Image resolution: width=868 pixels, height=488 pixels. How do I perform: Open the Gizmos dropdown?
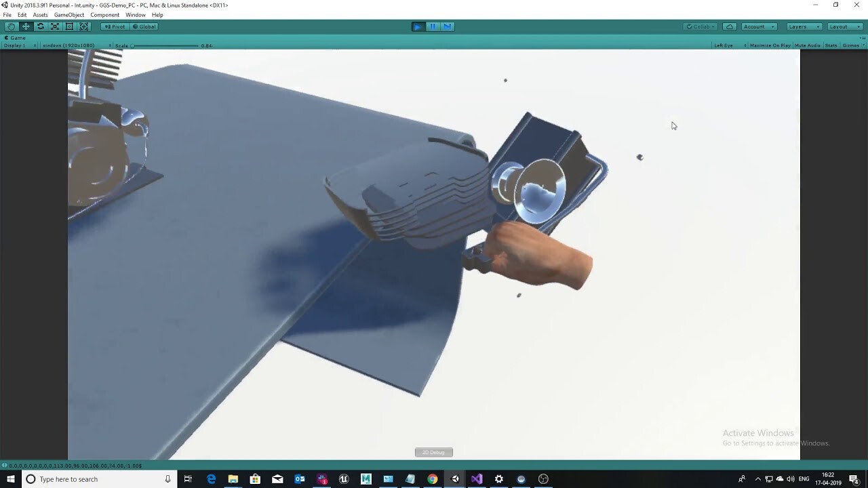click(x=853, y=45)
